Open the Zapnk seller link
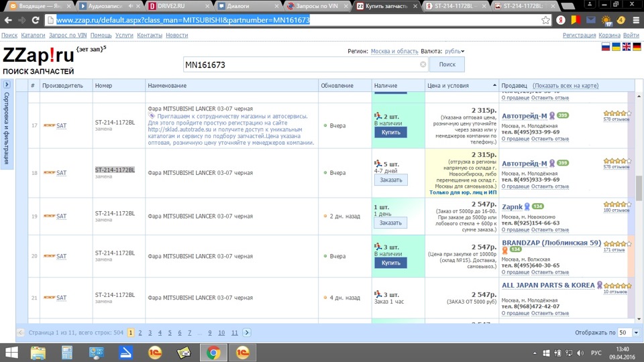The image size is (644, 362). (x=512, y=207)
